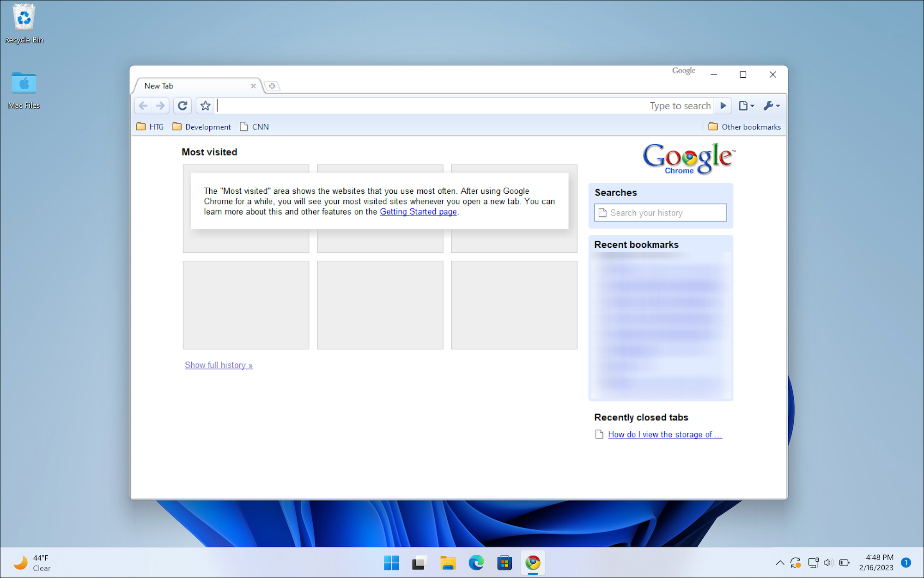Click the Chrome forward navigation arrow
Image resolution: width=924 pixels, height=578 pixels.
pyautogui.click(x=160, y=105)
